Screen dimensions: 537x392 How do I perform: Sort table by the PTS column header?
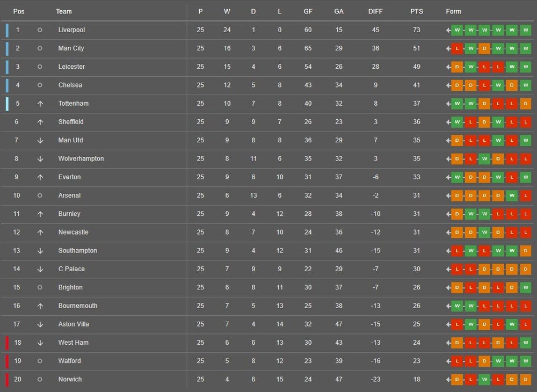point(417,11)
